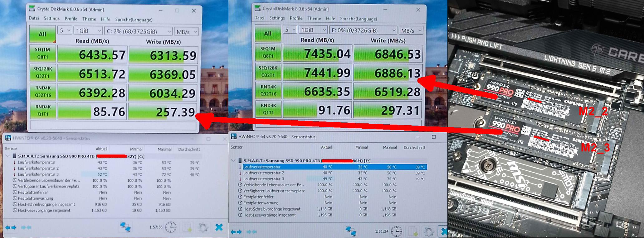Viewport: 644px width, 238px height.
Task: Collapse sensor columns in E: drive HWiNFO window
Action: (252, 232)
